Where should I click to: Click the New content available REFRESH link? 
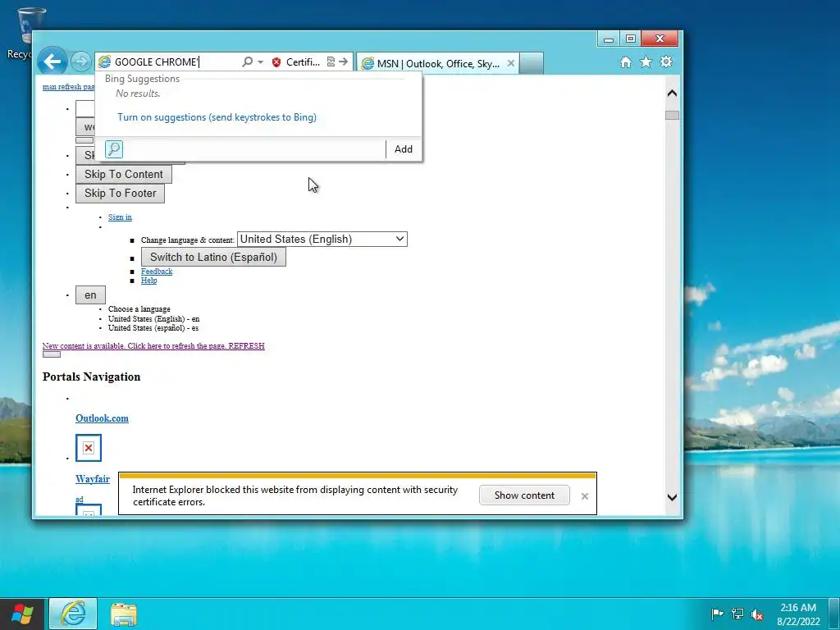coord(153,346)
